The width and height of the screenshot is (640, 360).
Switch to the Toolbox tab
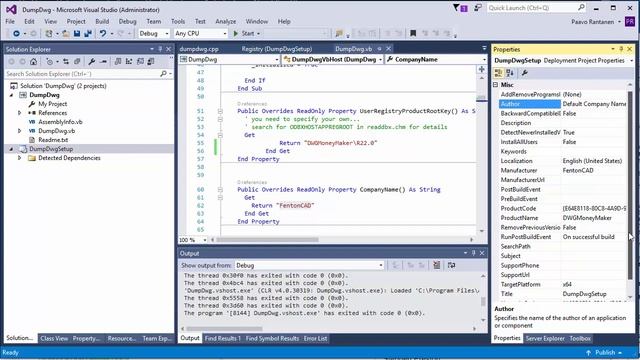(x=580, y=338)
